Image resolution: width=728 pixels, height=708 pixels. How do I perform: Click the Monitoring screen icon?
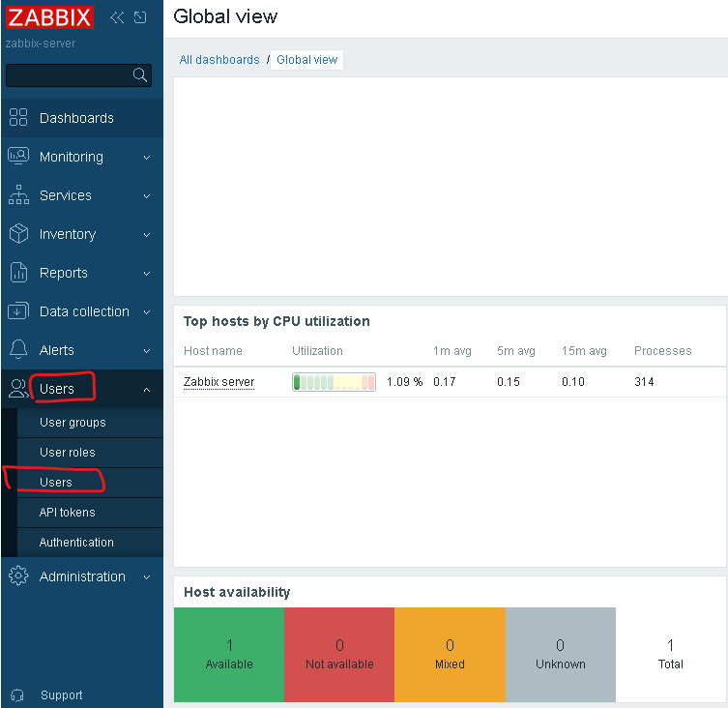pyautogui.click(x=18, y=156)
